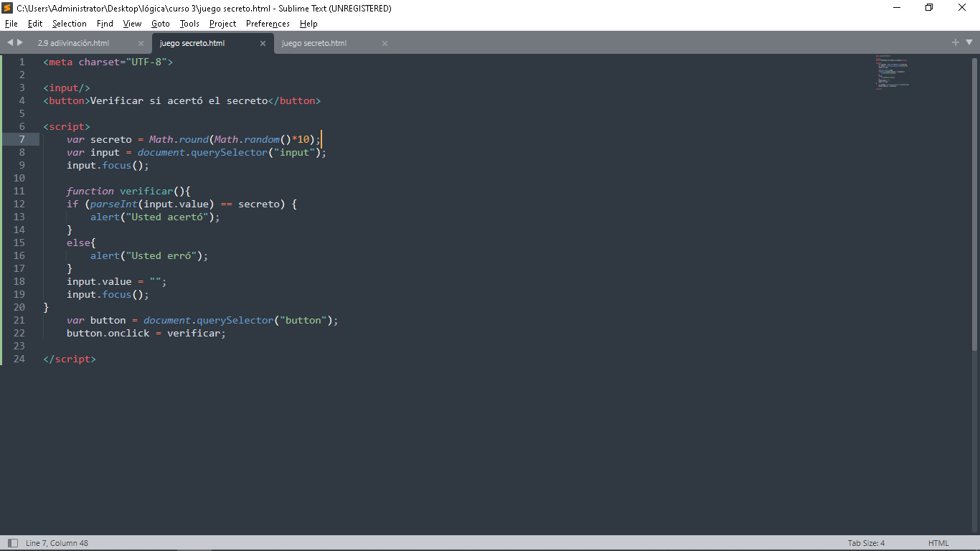Click 'input.focus();' on line 9

[108, 165]
